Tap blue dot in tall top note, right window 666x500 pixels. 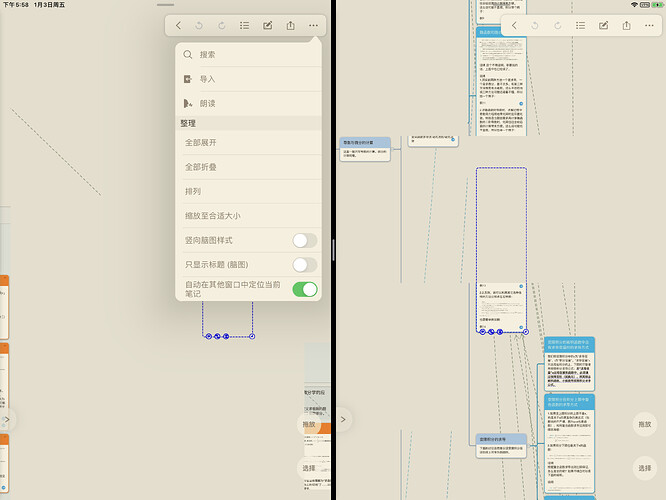pyautogui.click(x=521, y=104)
